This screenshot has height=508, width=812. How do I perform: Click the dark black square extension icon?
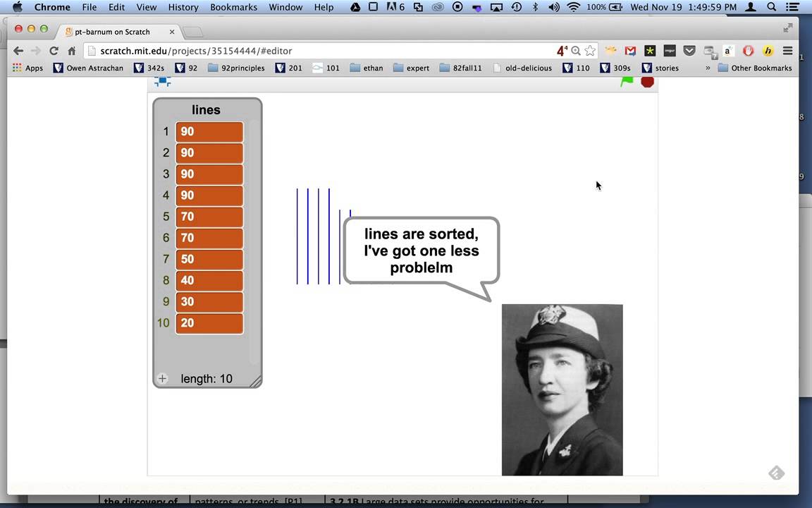click(x=670, y=51)
